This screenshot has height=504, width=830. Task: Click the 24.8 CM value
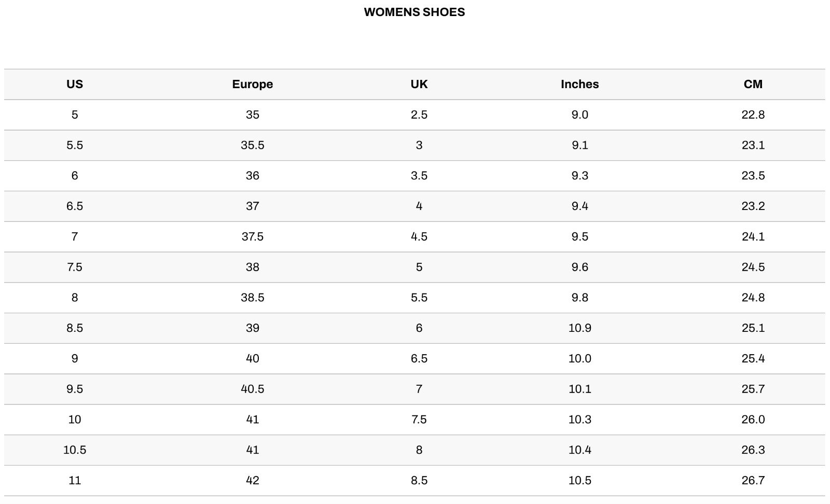pyautogui.click(x=753, y=298)
